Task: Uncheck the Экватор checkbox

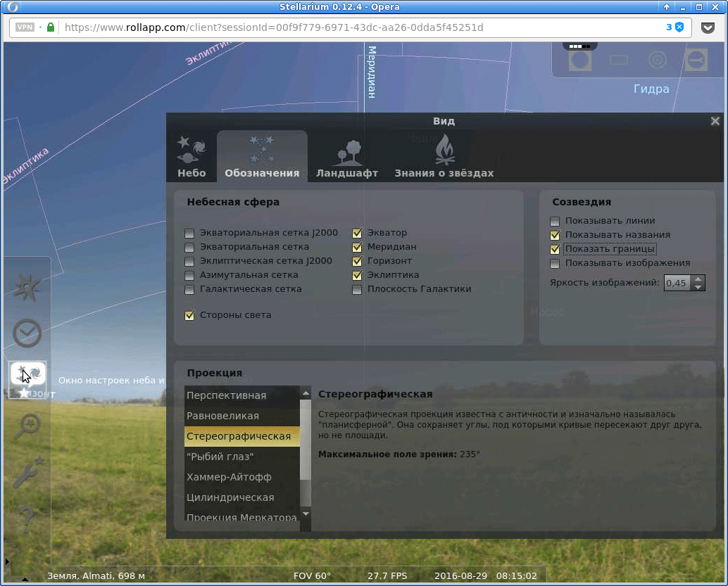Action: (357, 233)
